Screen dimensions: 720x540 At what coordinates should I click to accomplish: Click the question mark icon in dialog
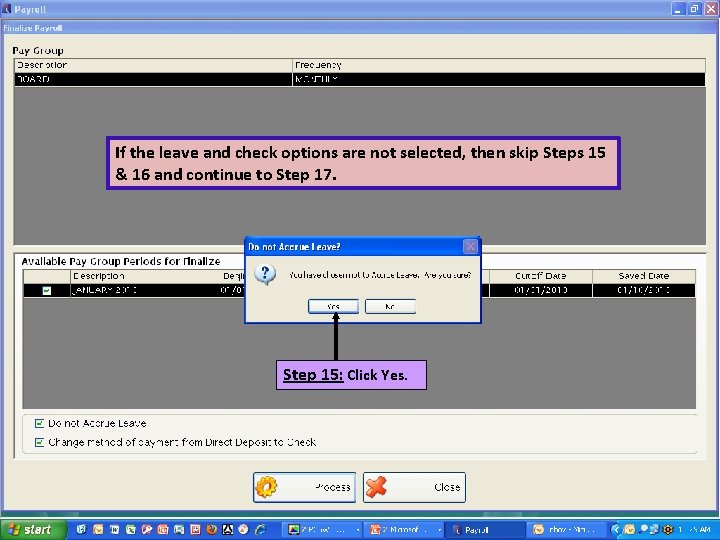[265, 275]
